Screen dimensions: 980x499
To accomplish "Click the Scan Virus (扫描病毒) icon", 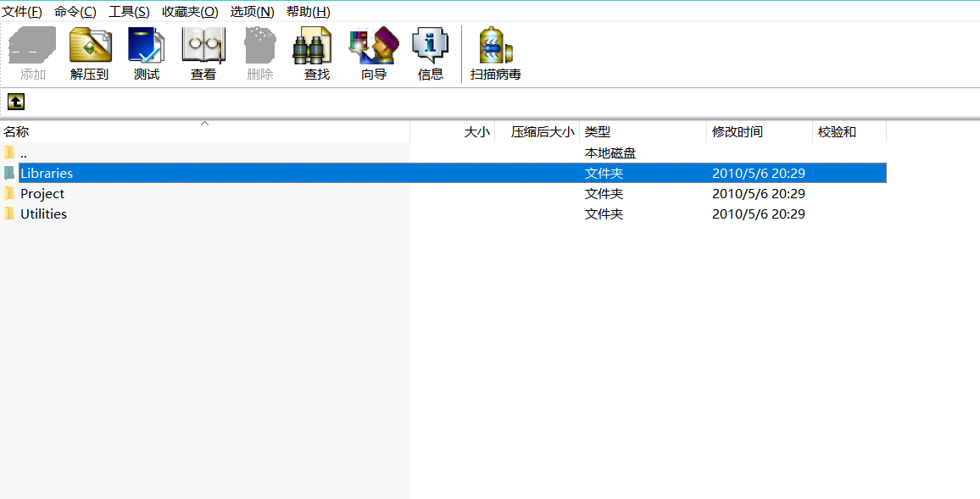I will point(495,45).
